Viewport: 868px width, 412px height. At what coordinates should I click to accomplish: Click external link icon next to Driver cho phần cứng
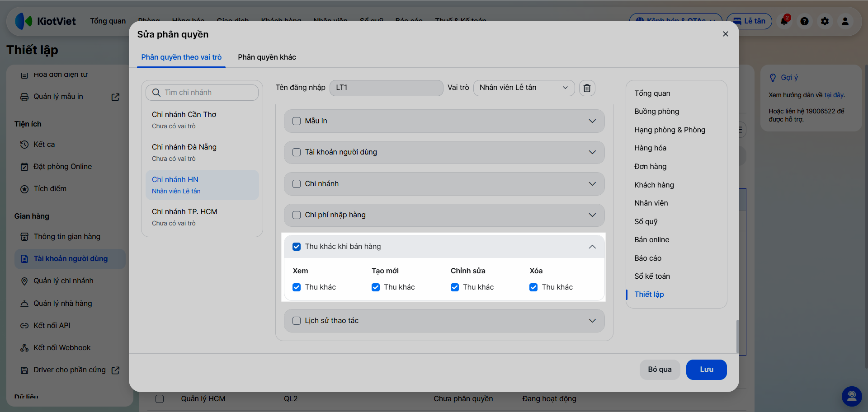tap(116, 370)
